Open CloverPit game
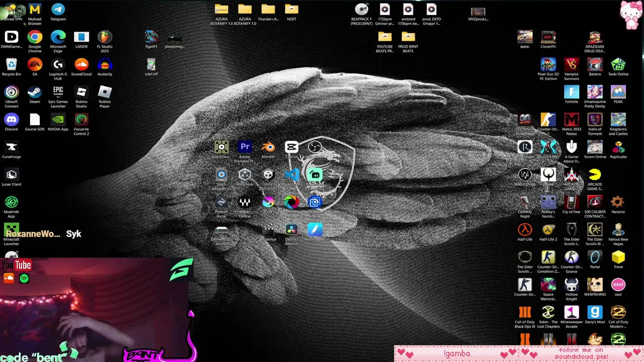This screenshot has height=362, width=644. click(x=548, y=37)
